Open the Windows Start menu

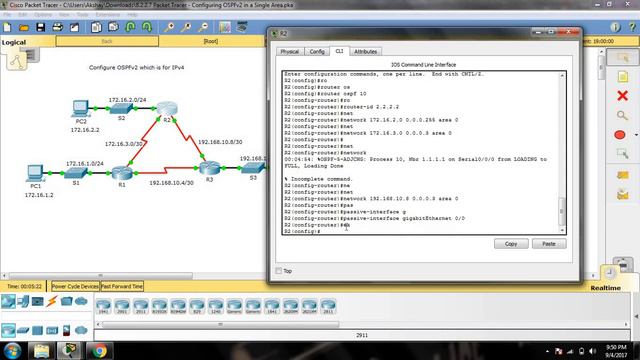(x=12, y=351)
